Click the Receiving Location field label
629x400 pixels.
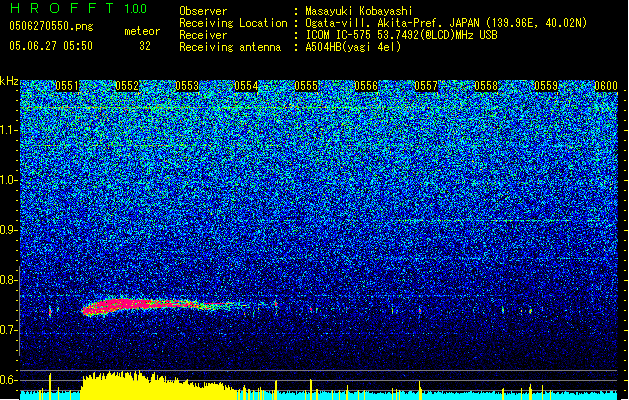[x=233, y=23]
